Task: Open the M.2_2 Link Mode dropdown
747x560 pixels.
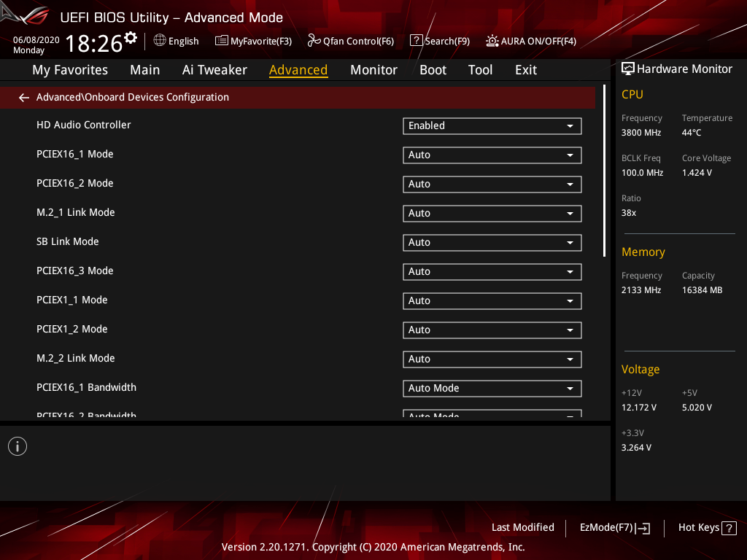Action: pyautogui.click(x=492, y=359)
